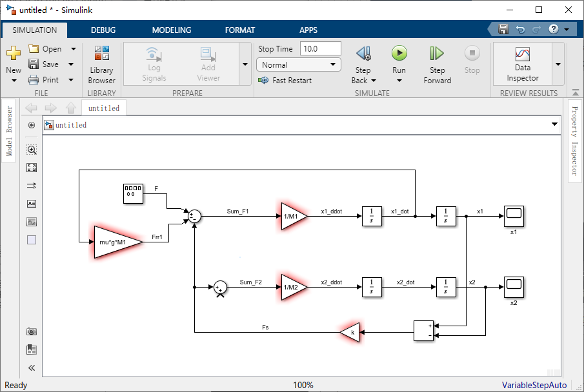Switch to the FORMAT tab

(240, 30)
